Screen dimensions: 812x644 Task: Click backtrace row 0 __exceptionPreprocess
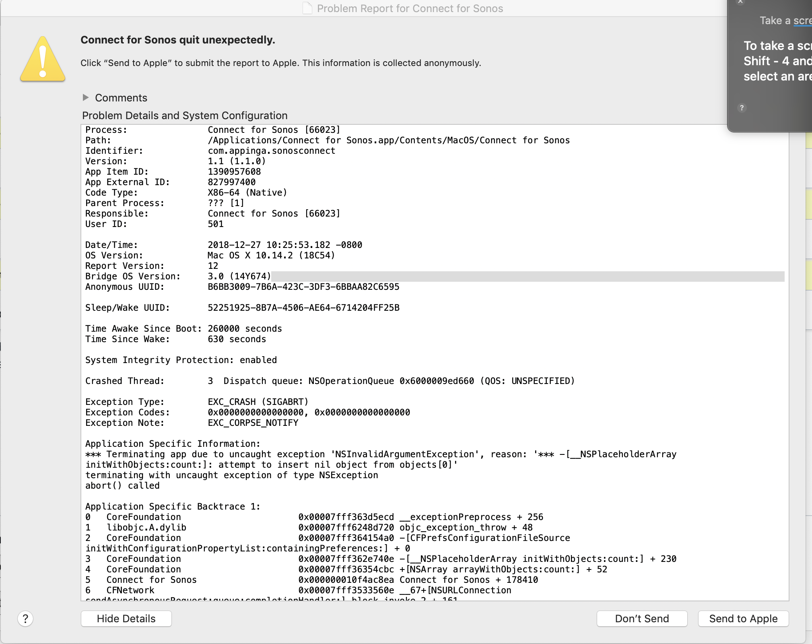click(x=314, y=517)
